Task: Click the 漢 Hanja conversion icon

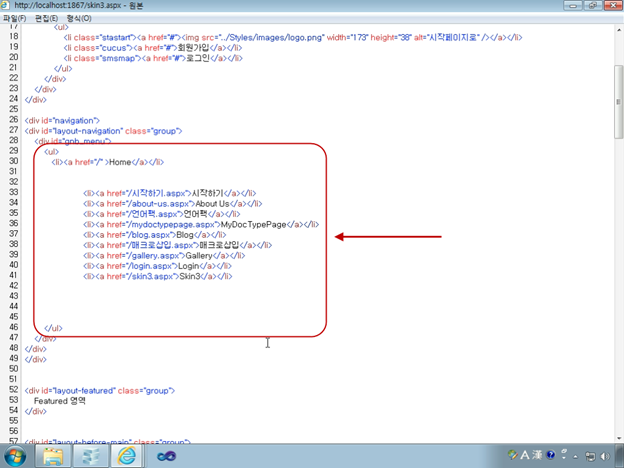Action: click(537, 455)
